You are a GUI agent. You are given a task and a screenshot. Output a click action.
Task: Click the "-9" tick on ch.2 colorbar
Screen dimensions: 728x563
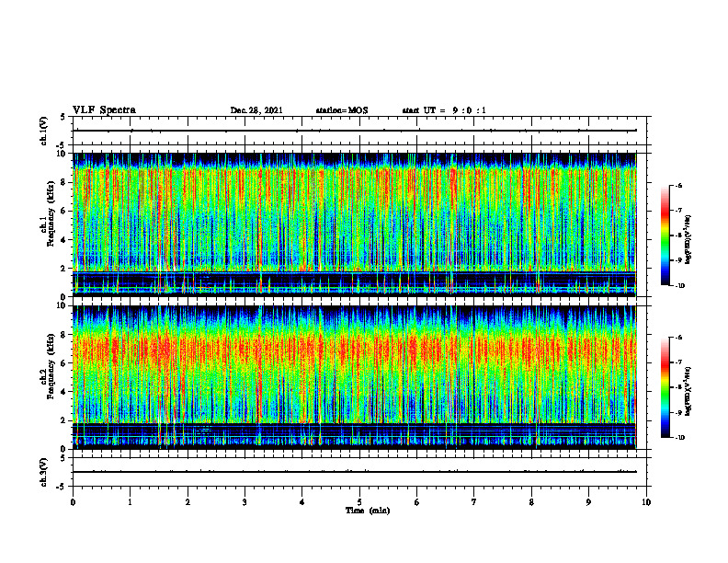pos(678,412)
